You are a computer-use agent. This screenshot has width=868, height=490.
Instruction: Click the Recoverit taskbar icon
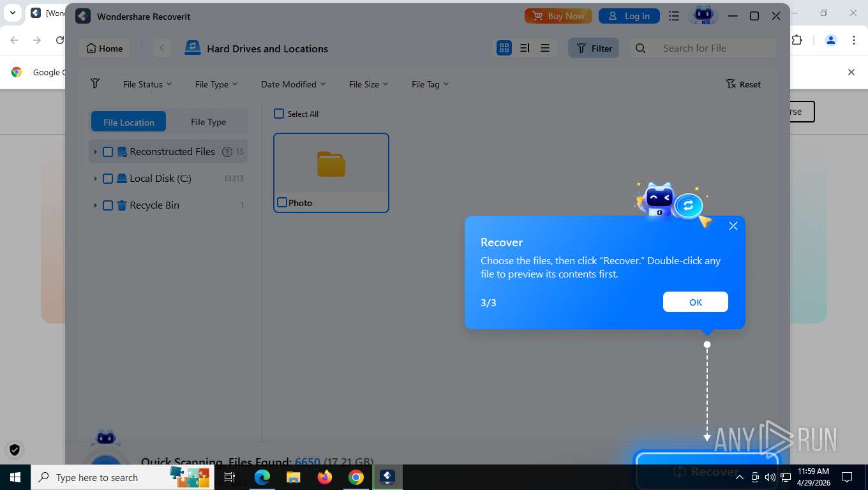(x=387, y=477)
